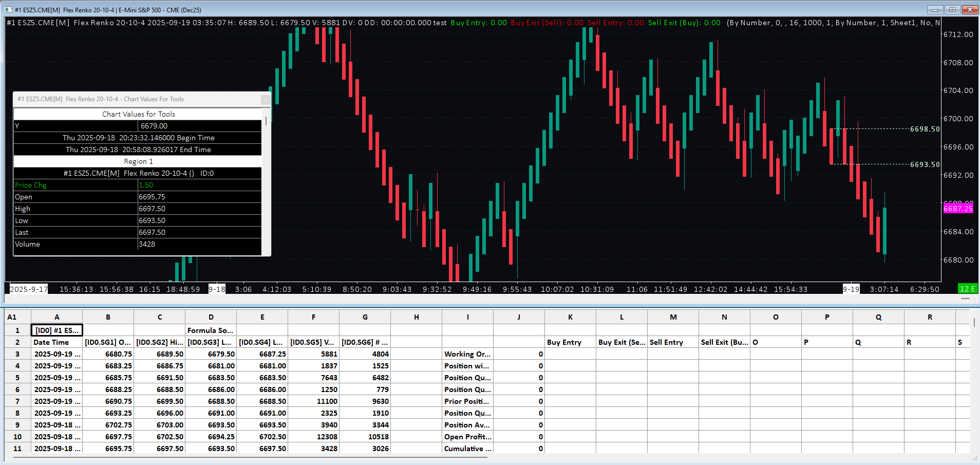980x465 pixels.
Task: Select spreadsheet row header 7
Action: tap(17, 401)
